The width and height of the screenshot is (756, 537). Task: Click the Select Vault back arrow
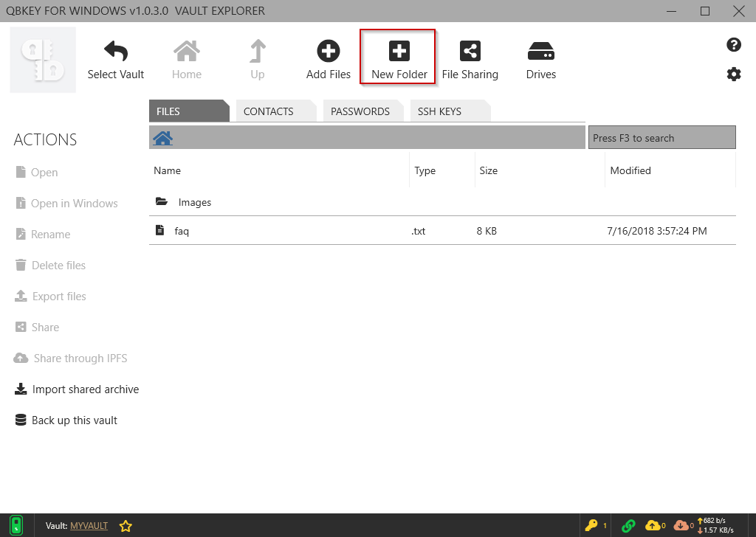116,51
